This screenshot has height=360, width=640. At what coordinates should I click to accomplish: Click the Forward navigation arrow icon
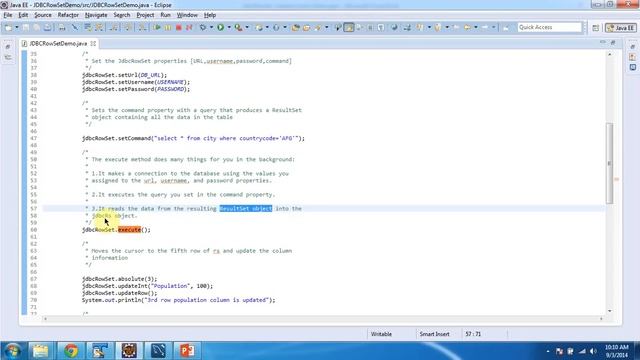485,27
